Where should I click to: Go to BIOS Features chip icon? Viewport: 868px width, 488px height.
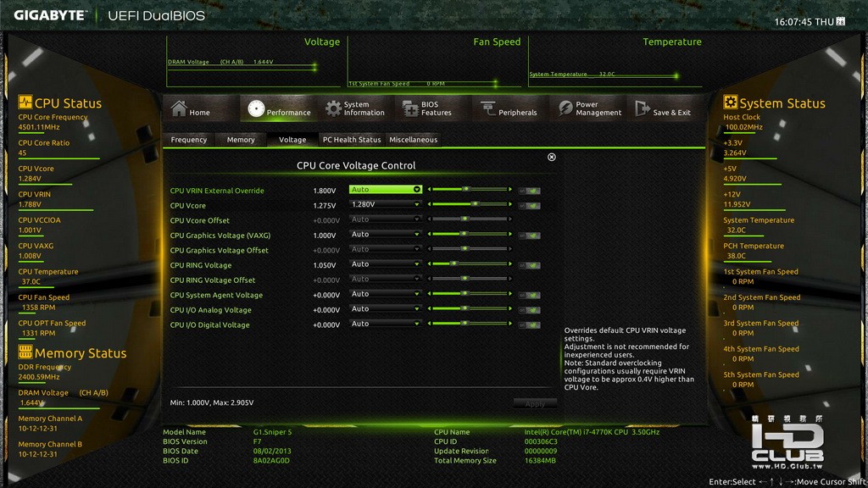[x=410, y=108]
